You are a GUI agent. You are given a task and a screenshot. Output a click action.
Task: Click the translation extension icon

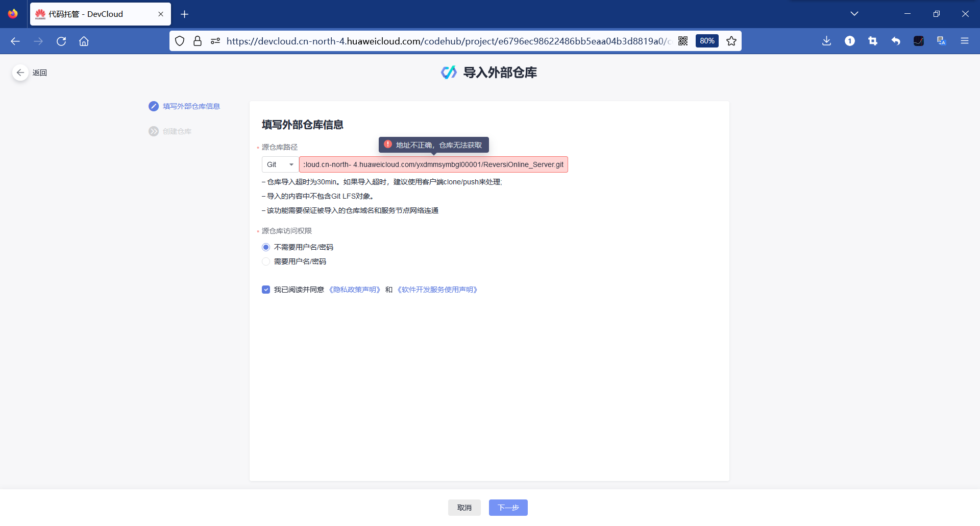[x=941, y=41]
